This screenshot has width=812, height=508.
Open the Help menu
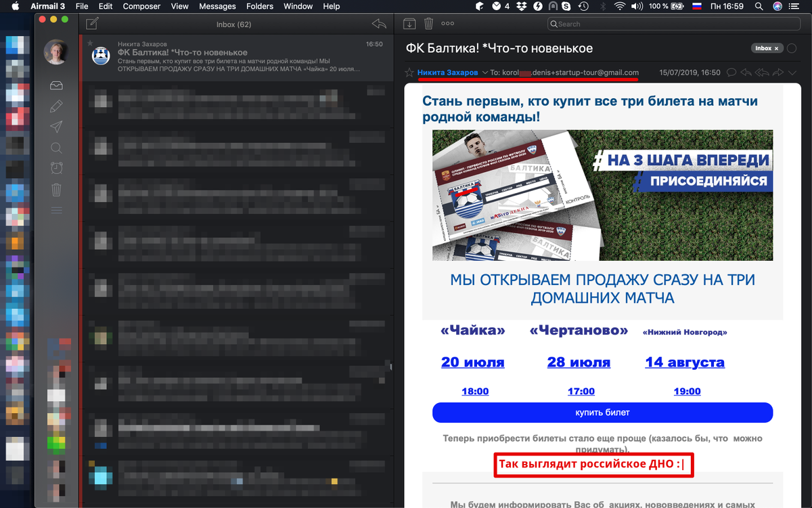click(332, 6)
